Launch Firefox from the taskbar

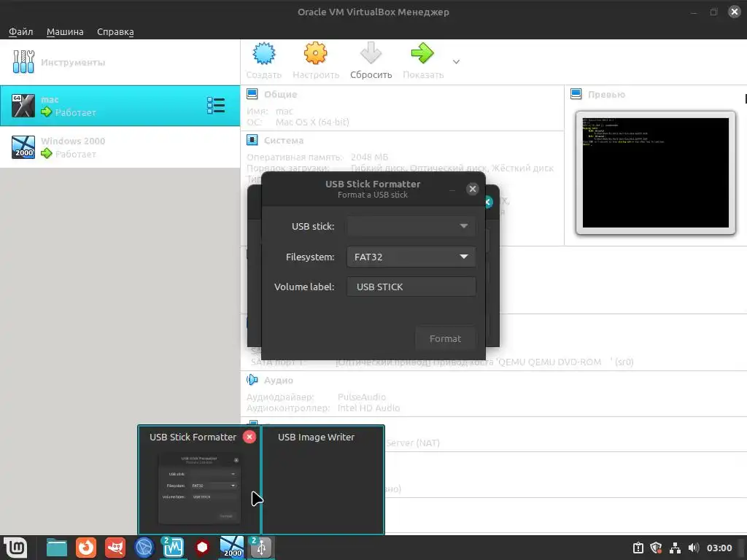pos(86,547)
